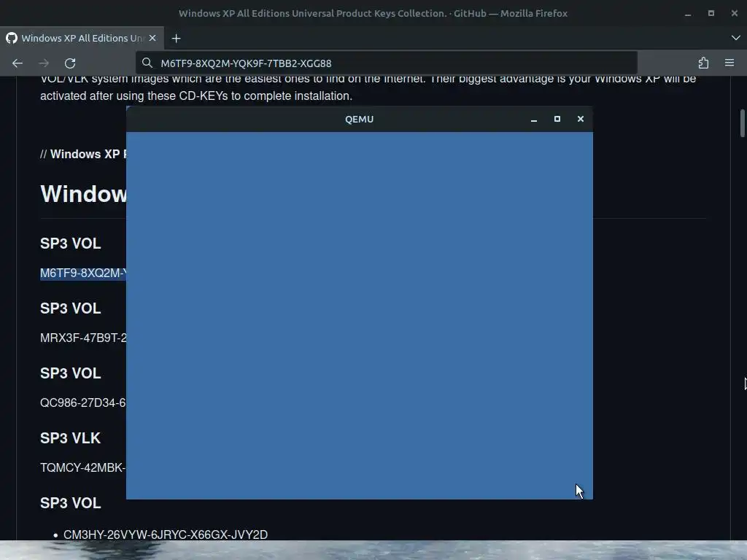Open a new Firefox tab
Screen dimensions: 747x560
(176, 38)
